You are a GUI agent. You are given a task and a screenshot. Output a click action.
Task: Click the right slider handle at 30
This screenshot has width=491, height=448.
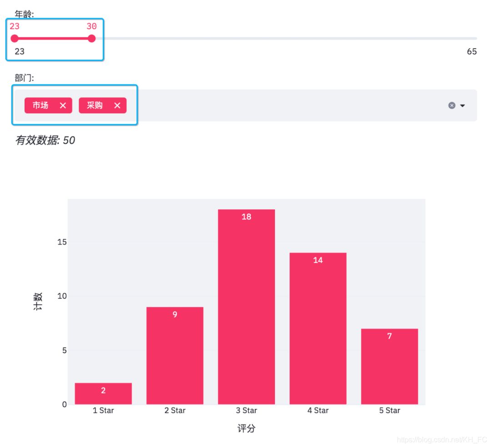click(x=91, y=39)
